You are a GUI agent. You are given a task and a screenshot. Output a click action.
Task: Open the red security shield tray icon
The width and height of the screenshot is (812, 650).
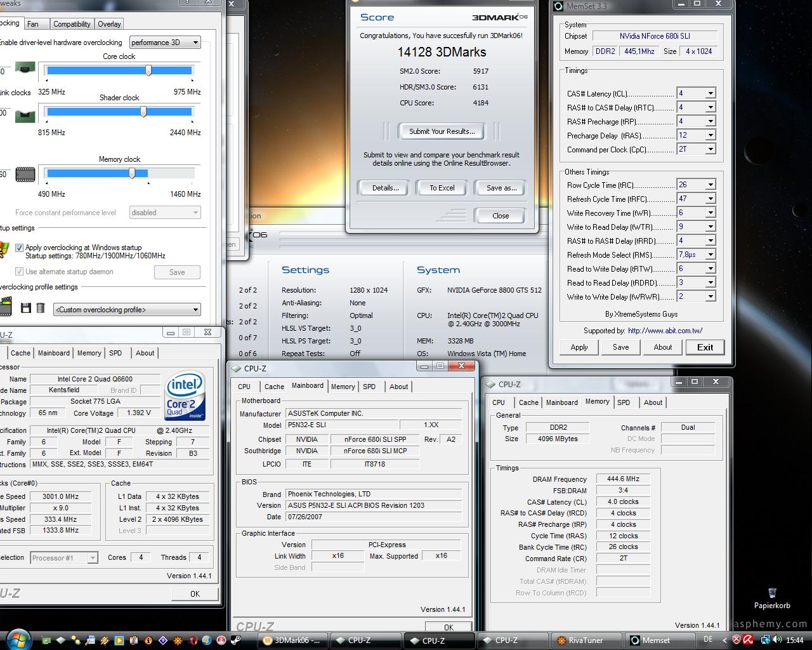coord(737,640)
